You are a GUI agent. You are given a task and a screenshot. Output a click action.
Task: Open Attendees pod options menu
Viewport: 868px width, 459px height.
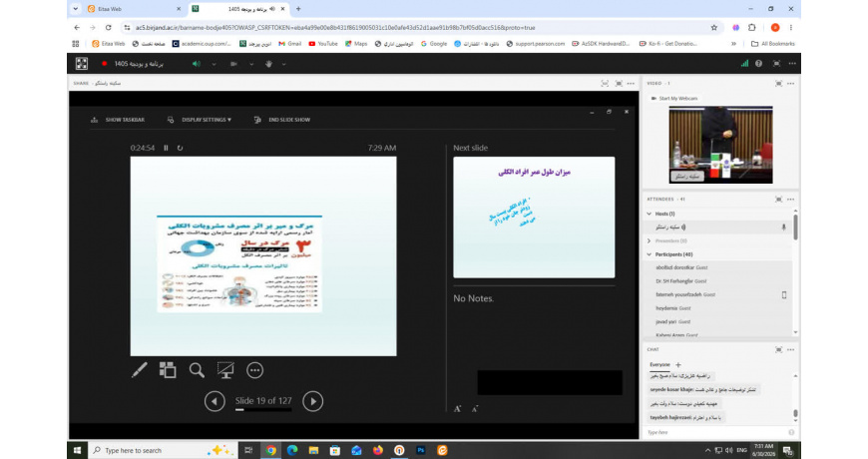(790, 200)
